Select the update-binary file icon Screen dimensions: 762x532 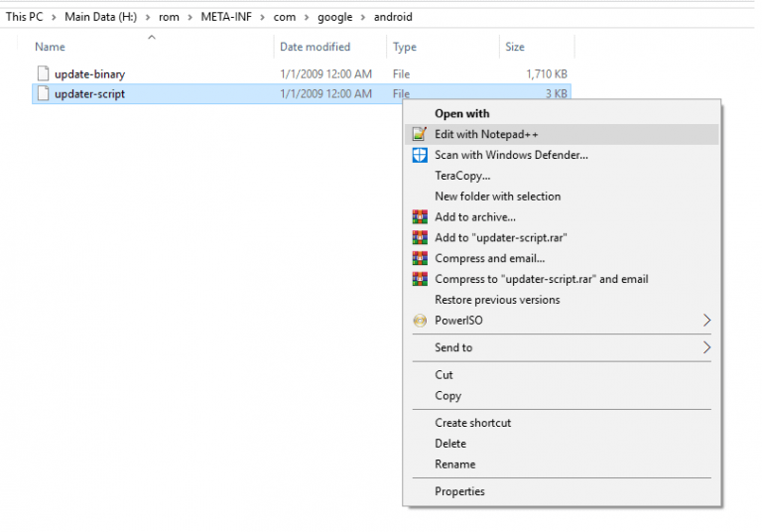pyautogui.click(x=44, y=73)
